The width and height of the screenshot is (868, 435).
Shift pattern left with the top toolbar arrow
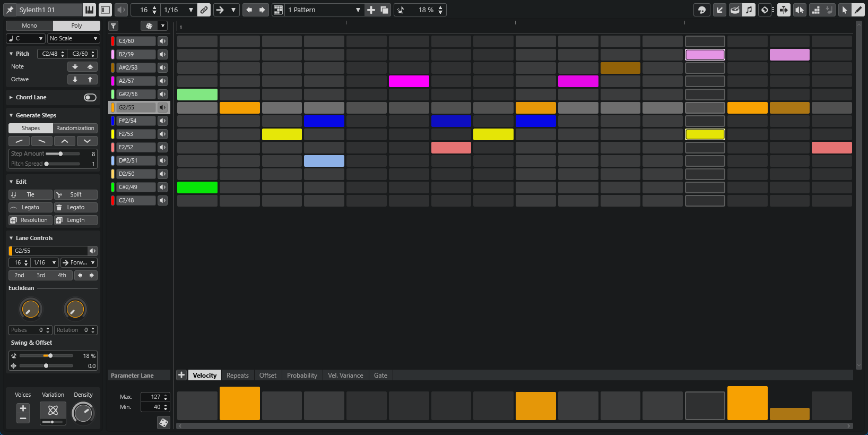tap(249, 10)
